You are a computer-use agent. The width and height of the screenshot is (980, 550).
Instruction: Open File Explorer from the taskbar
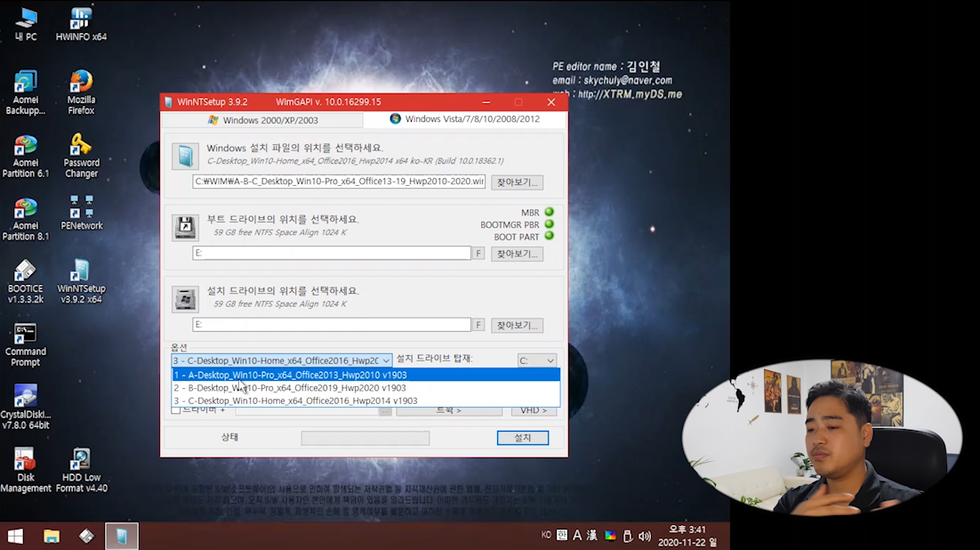[52, 537]
